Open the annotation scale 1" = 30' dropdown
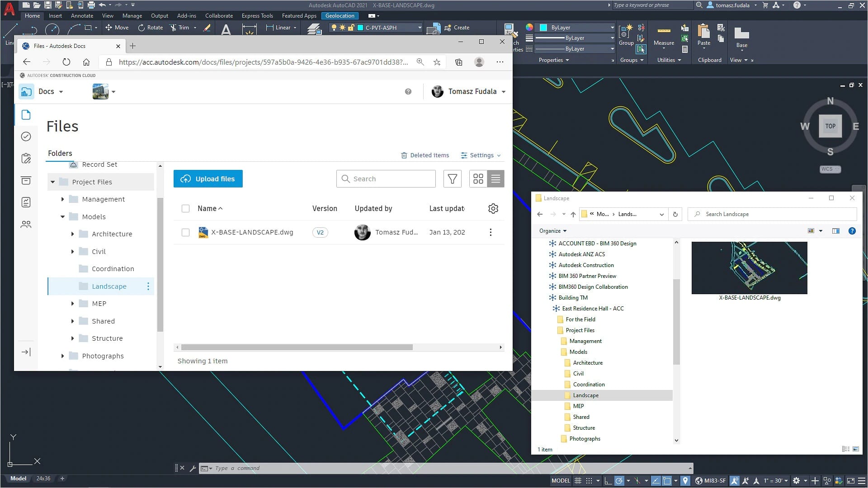This screenshot has height=488, width=868. [776, 480]
